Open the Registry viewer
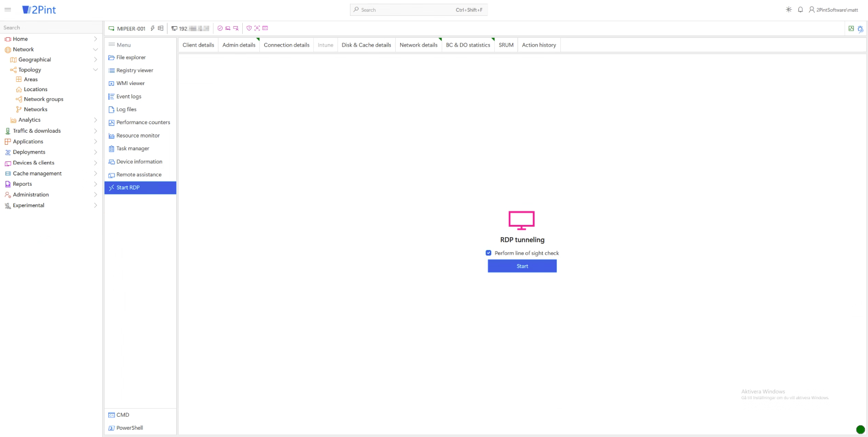The width and height of the screenshot is (868, 437). tap(140, 70)
